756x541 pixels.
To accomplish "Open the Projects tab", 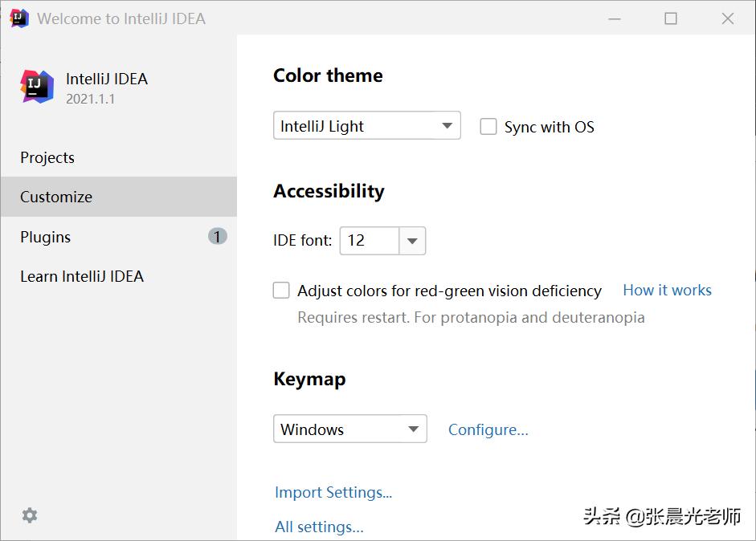I will point(47,157).
